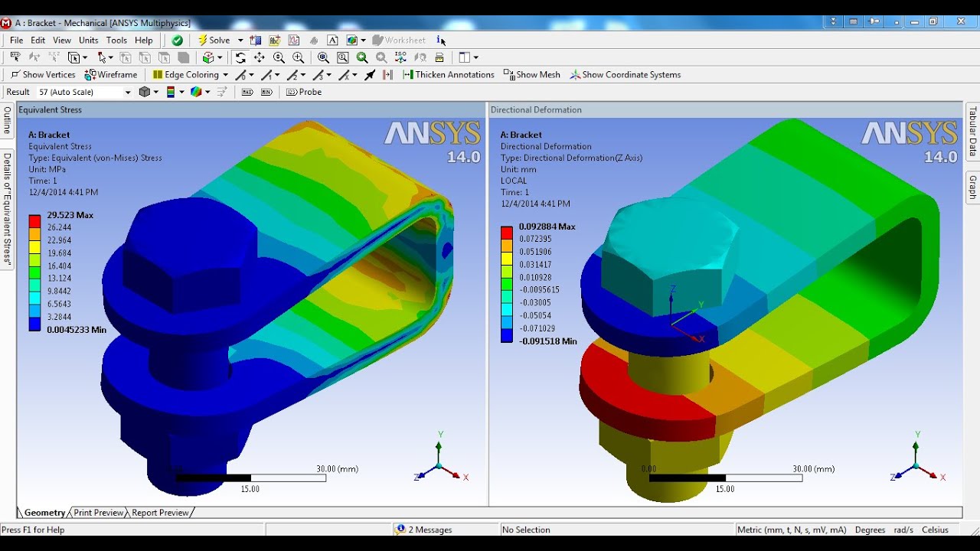Click the info 'i' icon in toolbar

click(x=439, y=40)
